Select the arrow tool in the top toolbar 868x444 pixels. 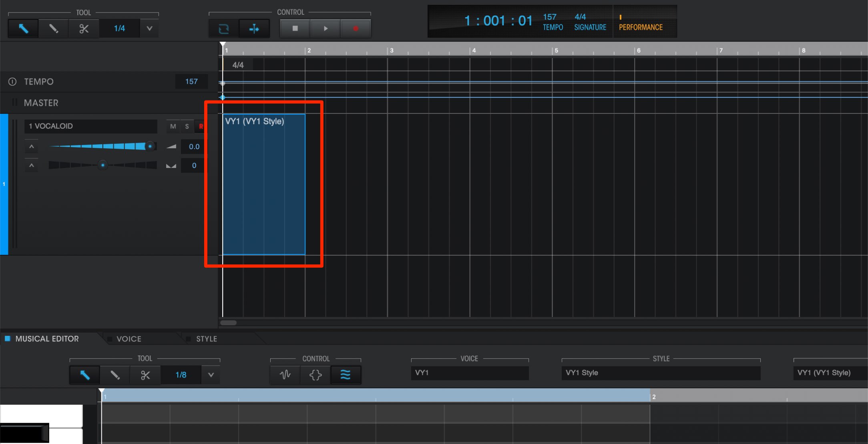point(23,28)
